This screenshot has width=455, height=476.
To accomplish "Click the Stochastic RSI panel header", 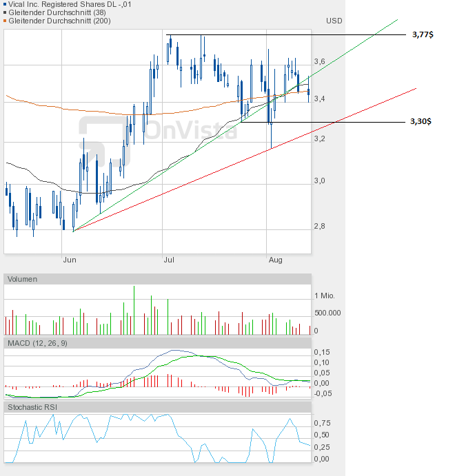I will 157,407.
